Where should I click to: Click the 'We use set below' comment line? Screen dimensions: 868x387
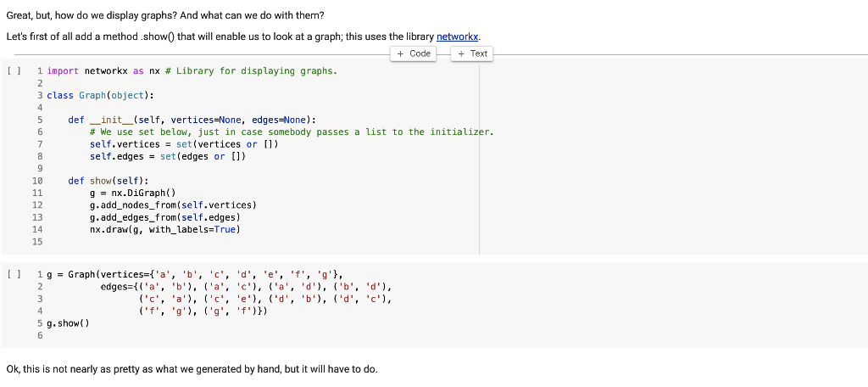point(292,132)
